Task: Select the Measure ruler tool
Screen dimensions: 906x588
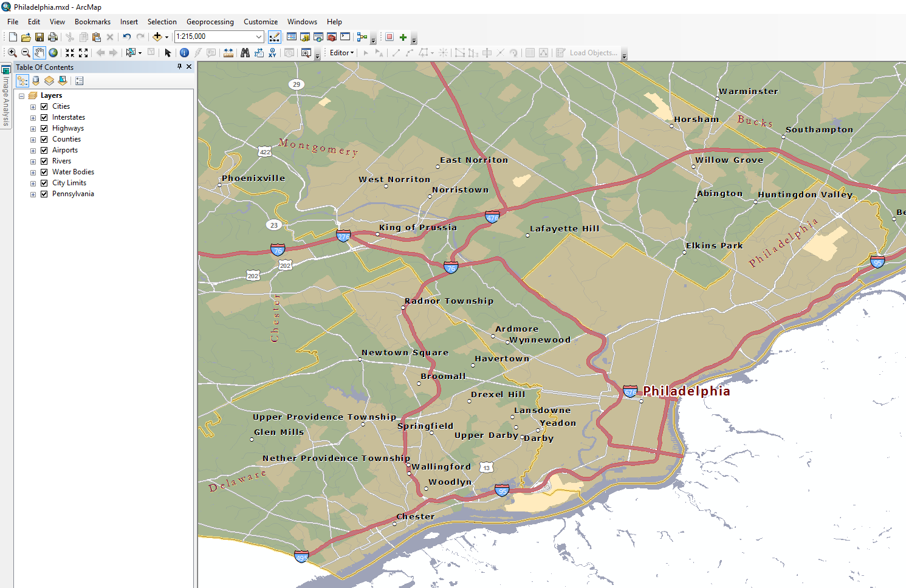Action: 228,53
